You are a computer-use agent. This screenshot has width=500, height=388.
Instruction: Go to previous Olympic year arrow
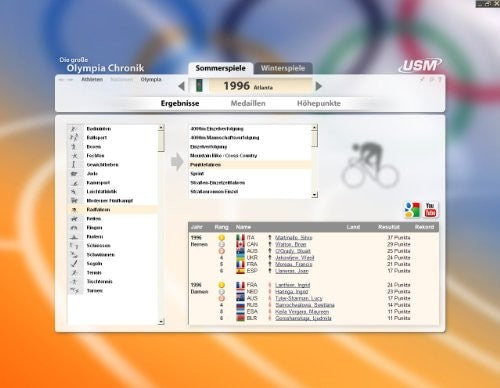181,86
